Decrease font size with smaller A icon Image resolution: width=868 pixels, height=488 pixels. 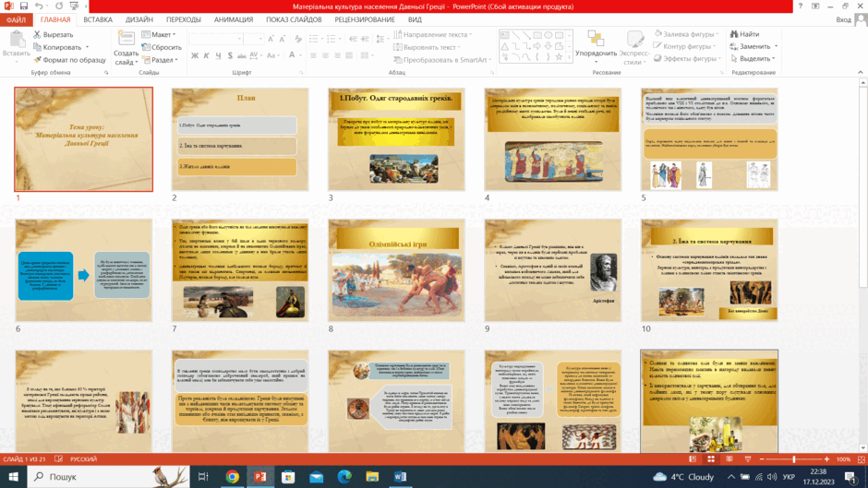click(x=283, y=39)
